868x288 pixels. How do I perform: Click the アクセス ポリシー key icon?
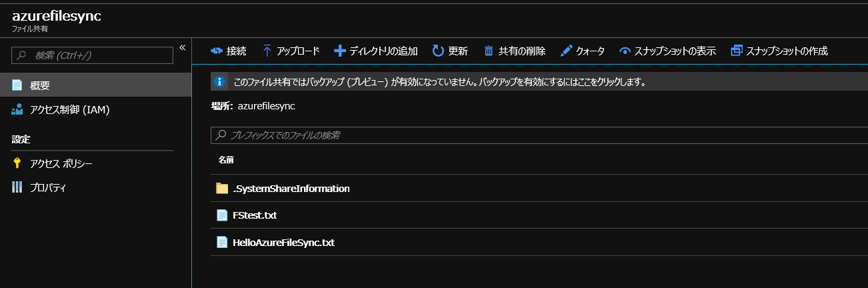pos(17,163)
